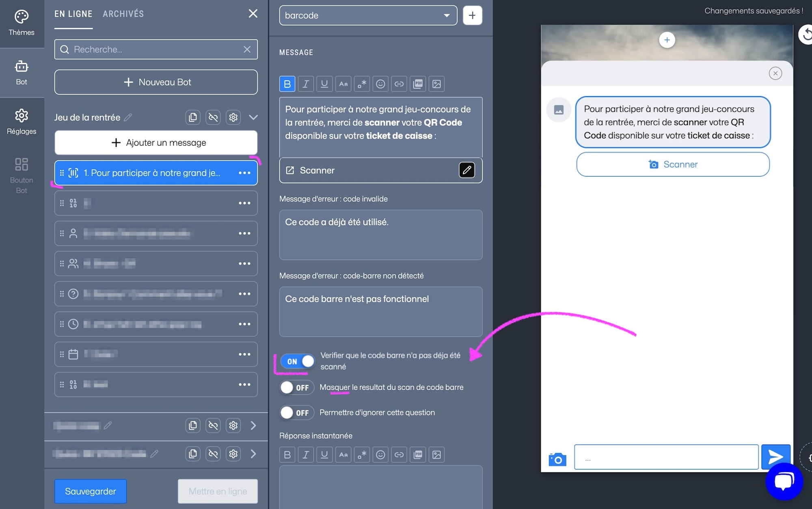Toggle ON verify barcode not already scanned
This screenshot has height=509, width=812.
pos(297,360)
